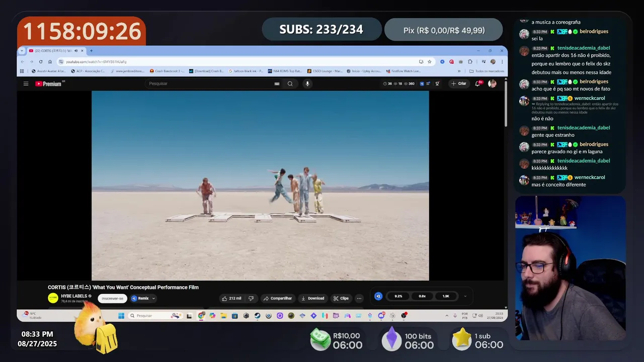The width and height of the screenshot is (644, 362).
Task: Open the N64 ROMS Top Rat bookmark
Action: click(285, 71)
